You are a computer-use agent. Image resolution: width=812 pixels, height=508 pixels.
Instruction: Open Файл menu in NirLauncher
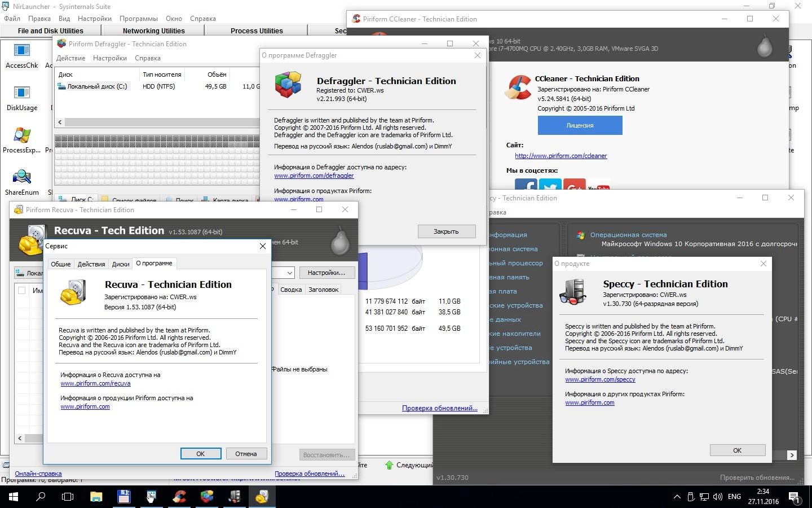pyautogui.click(x=12, y=19)
